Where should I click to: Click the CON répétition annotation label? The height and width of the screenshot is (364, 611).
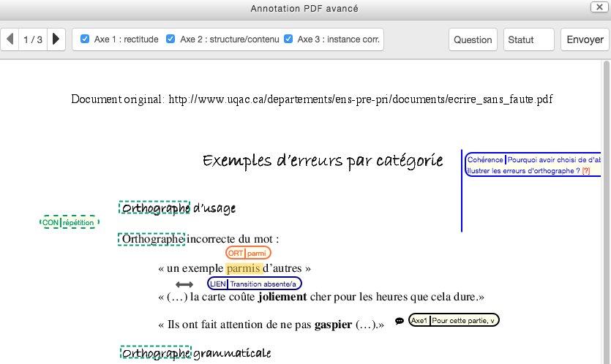click(x=70, y=222)
